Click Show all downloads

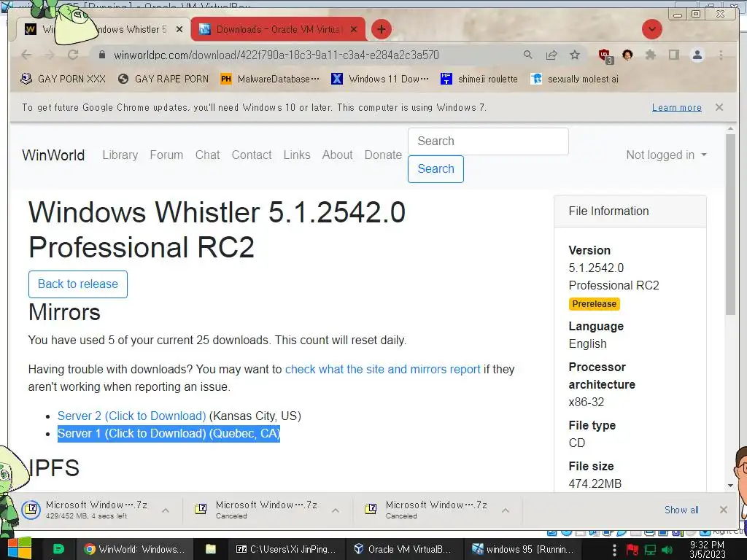[x=681, y=510]
